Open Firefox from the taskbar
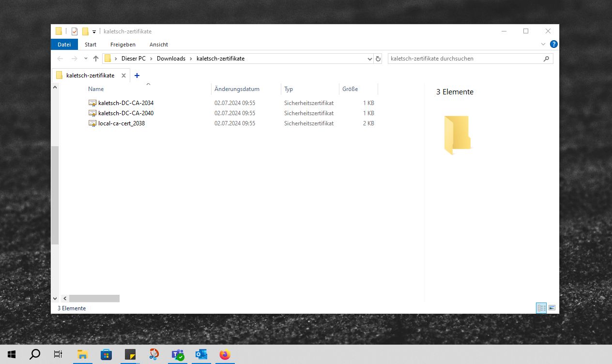612x364 pixels. (x=225, y=354)
